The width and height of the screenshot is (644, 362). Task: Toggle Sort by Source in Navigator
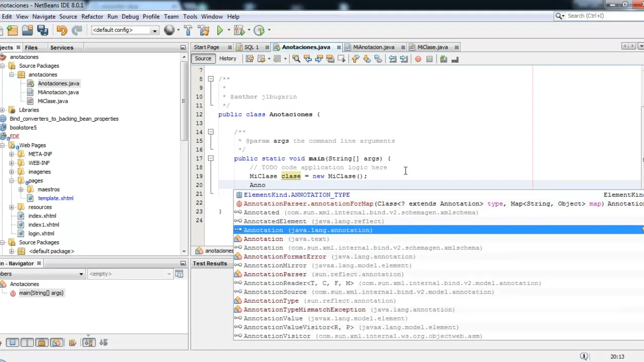click(103, 342)
